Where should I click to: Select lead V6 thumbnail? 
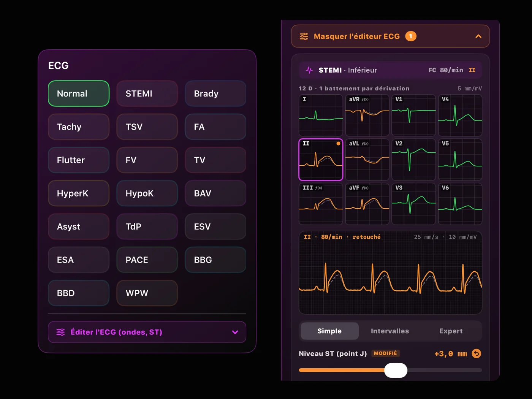point(460,204)
